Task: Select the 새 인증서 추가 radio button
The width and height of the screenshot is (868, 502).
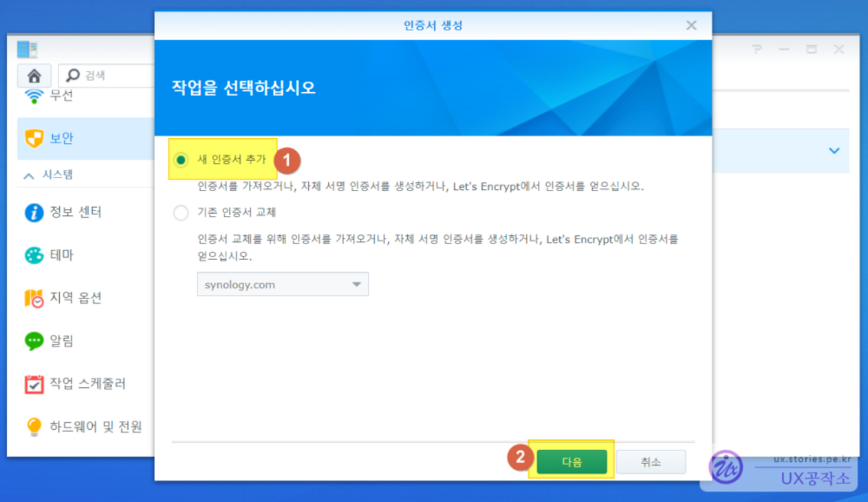Action: click(x=181, y=160)
